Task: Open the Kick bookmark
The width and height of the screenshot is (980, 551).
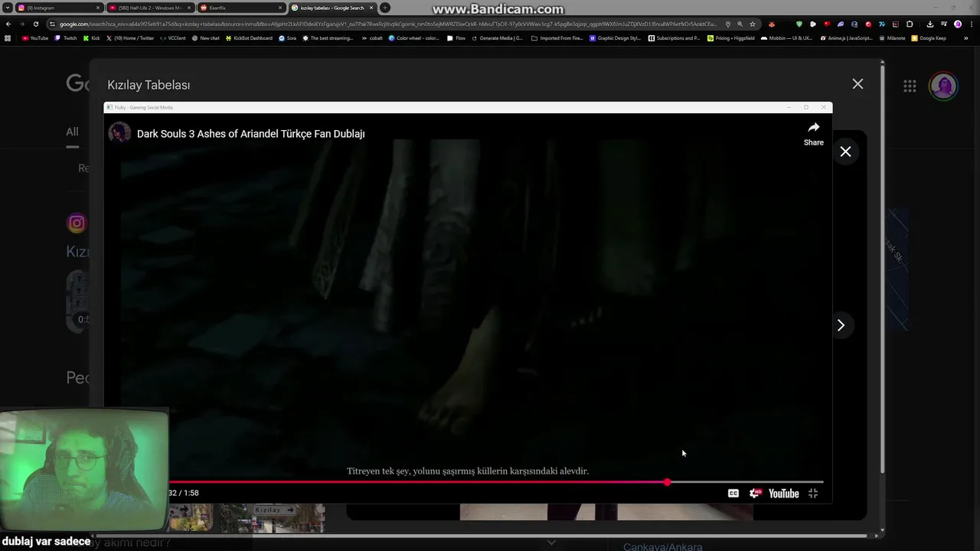Action: (92, 38)
